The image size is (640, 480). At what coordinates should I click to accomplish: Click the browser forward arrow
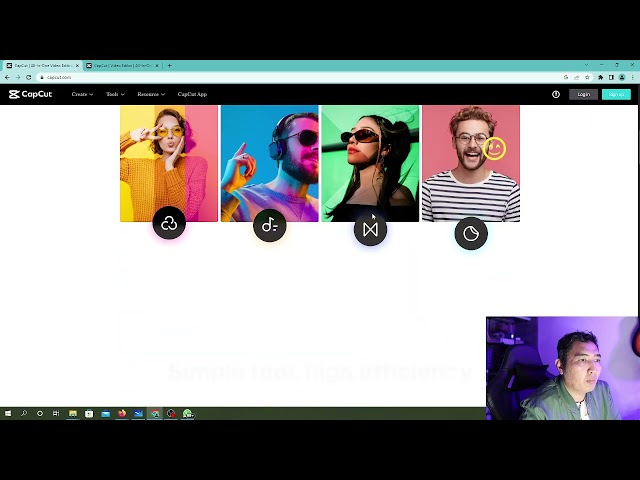coord(18,77)
